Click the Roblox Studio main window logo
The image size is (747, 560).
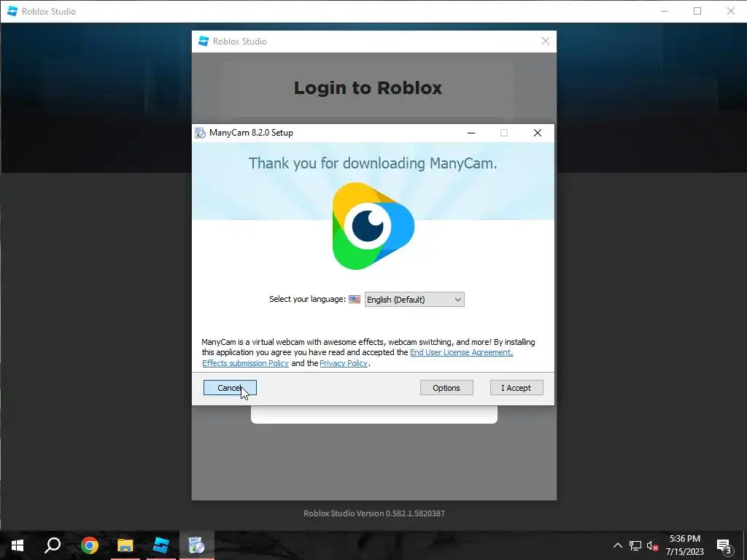(12, 11)
